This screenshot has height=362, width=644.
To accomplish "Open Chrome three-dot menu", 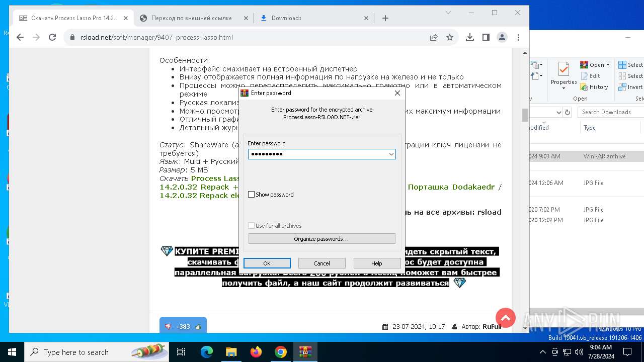I will point(518,37).
